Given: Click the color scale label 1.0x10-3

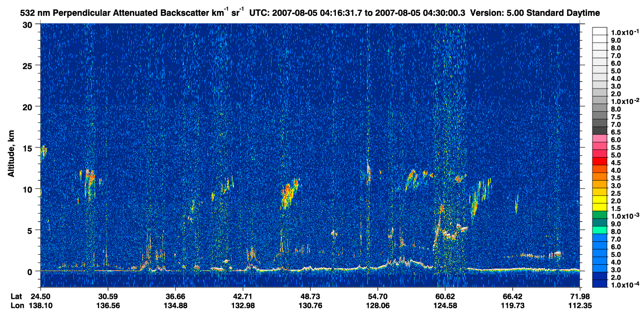Looking at the screenshot, I should [x=625, y=216].
